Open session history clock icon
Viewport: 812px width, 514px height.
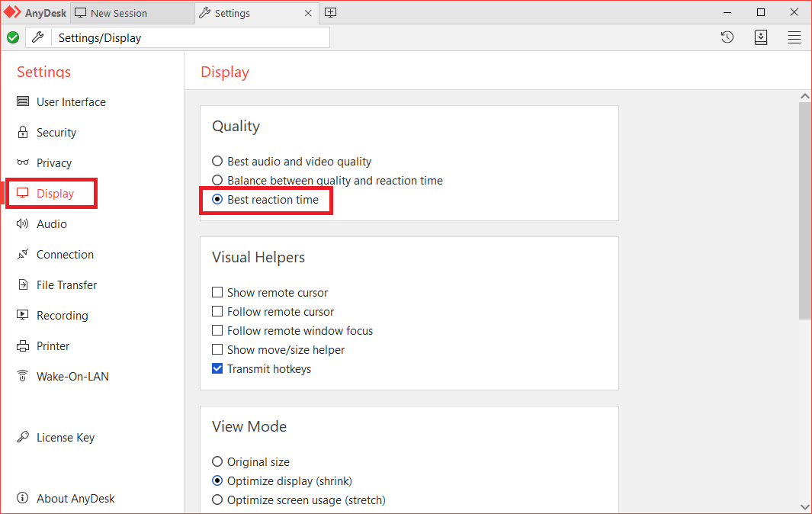point(727,37)
